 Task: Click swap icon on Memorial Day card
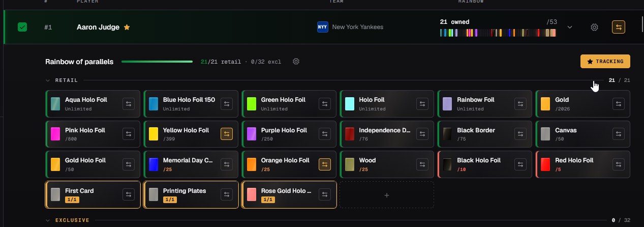227,164
